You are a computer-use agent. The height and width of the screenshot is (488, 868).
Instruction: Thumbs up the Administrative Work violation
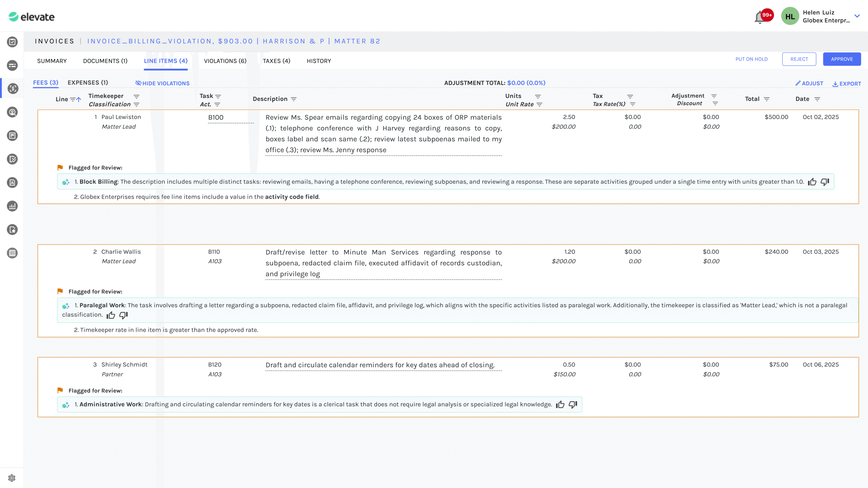[560, 404]
